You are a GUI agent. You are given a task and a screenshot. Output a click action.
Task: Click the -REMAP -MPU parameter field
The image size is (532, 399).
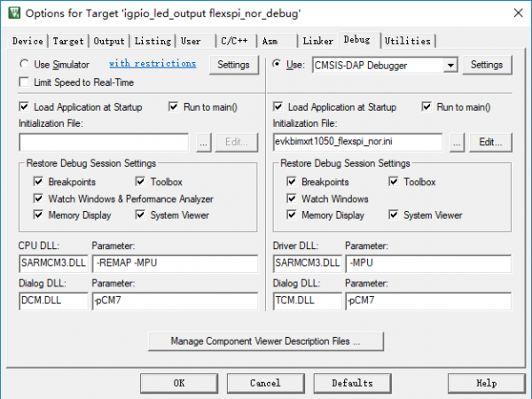(174, 263)
